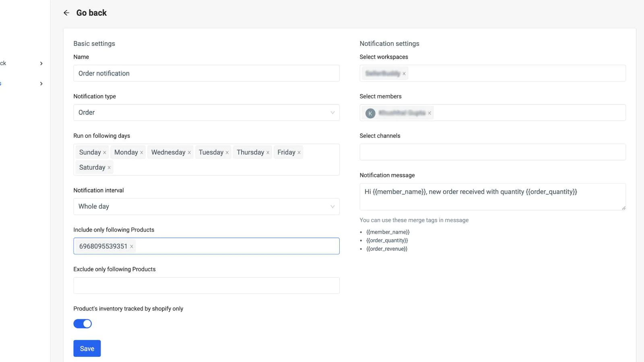Expand the second sidebar chevron item
This screenshot has width=644, height=362.
[41, 84]
